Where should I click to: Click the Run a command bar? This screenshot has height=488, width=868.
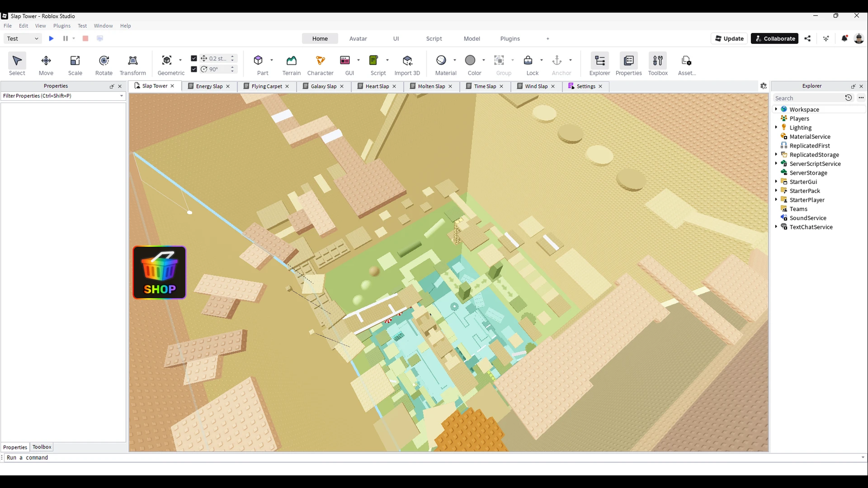[434, 458]
